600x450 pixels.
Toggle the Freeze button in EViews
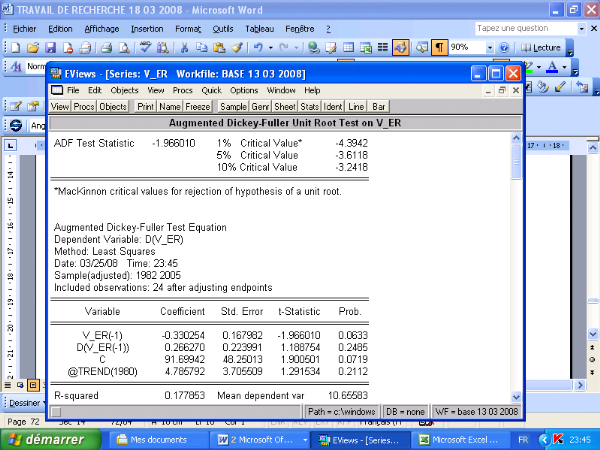[x=197, y=106]
